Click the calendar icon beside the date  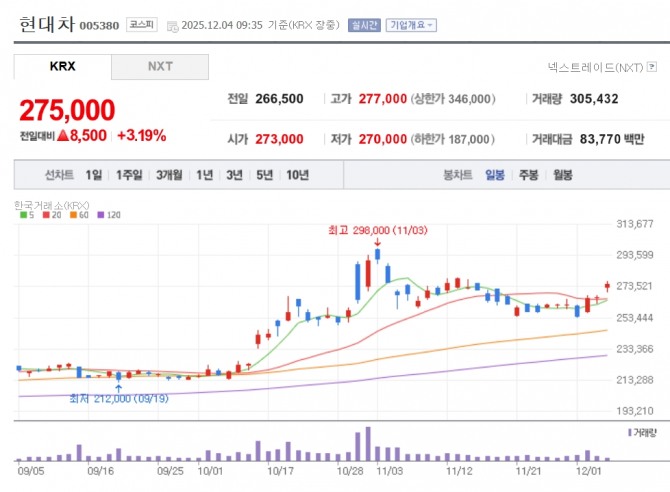pyautogui.click(x=173, y=26)
